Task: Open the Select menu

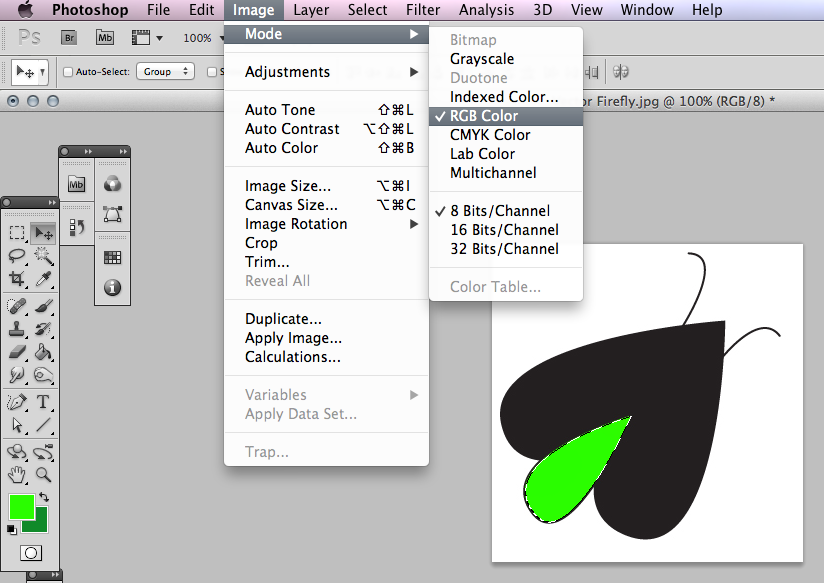Action: pos(367,10)
